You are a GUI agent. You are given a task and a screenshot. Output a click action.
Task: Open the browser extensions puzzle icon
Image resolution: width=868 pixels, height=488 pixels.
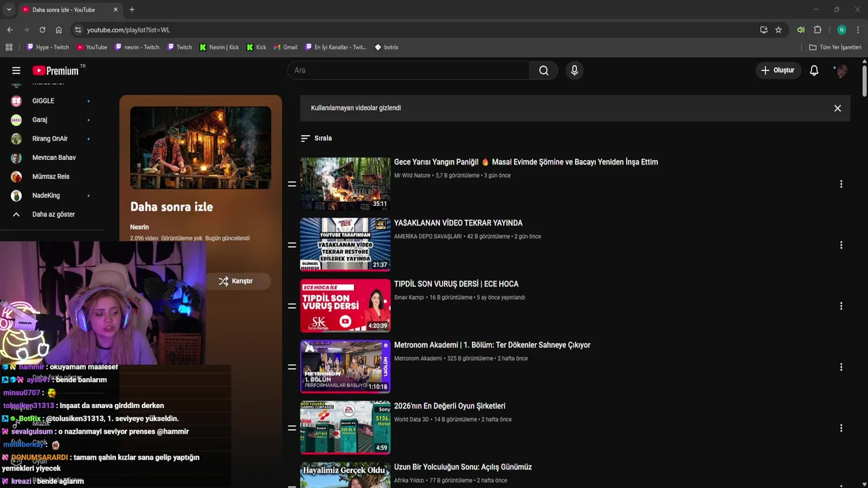coord(818,30)
